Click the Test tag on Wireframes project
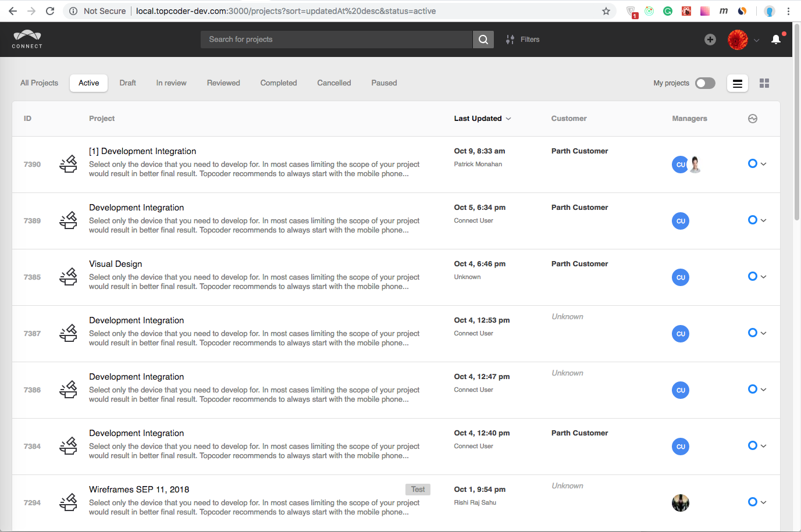This screenshot has width=801, height=532. [418, 490]
